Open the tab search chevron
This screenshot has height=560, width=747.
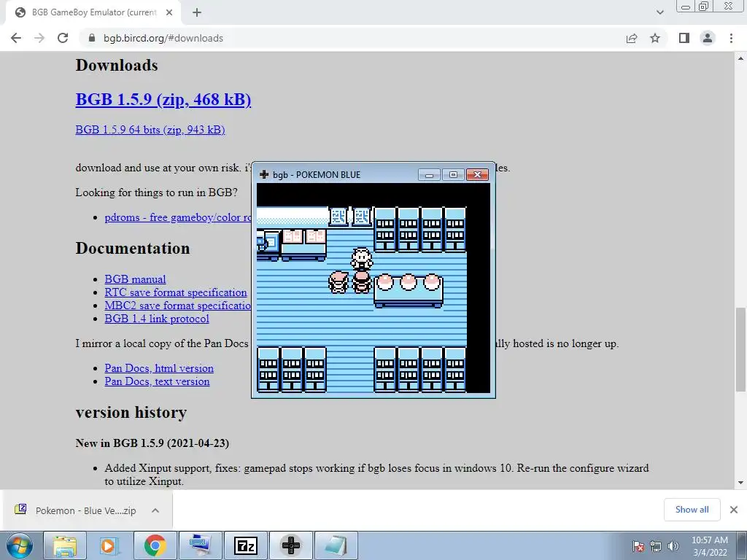coord(659,12)
